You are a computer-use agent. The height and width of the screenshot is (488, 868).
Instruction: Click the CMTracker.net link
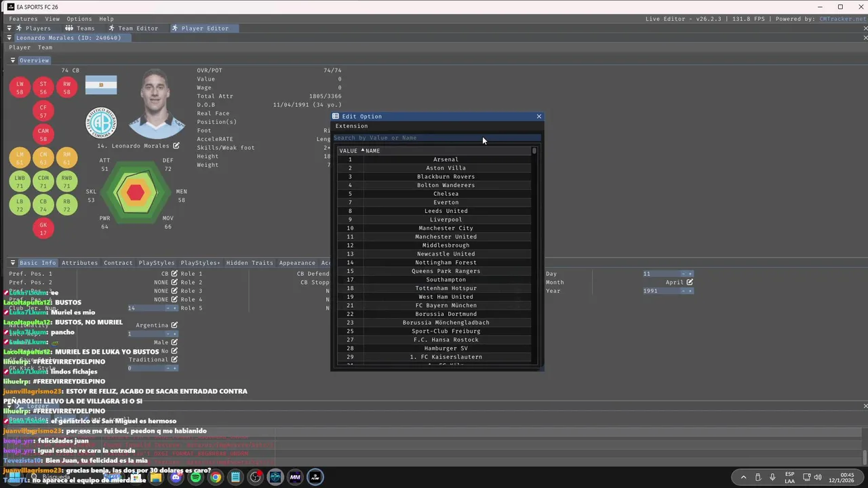[842, 19]
